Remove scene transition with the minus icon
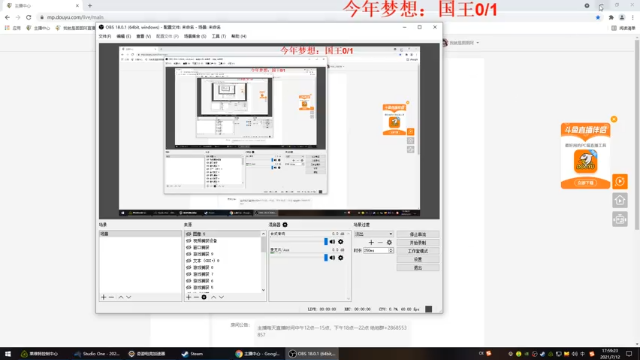 click(x=380, y=242)
